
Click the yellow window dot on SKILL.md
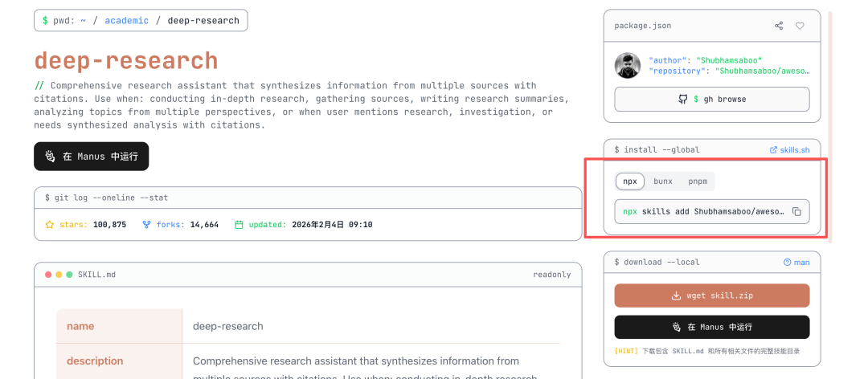tap(59, 275)
